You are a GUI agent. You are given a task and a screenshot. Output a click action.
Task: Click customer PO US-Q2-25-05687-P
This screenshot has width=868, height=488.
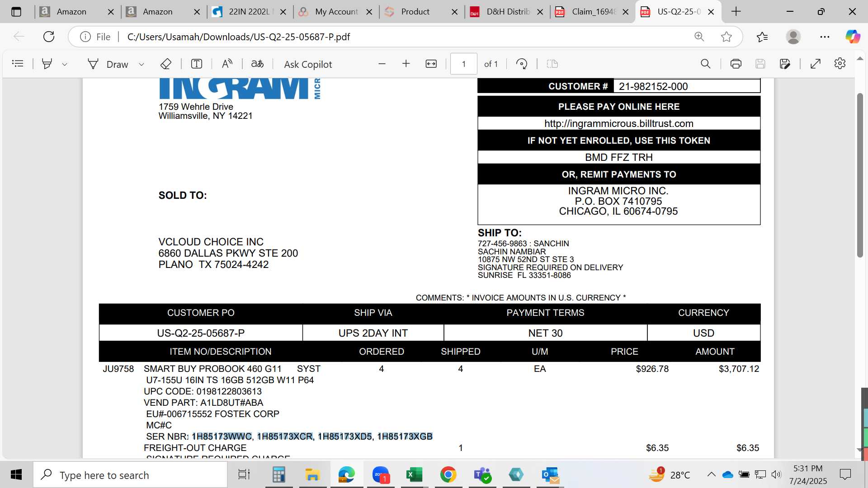201,333
